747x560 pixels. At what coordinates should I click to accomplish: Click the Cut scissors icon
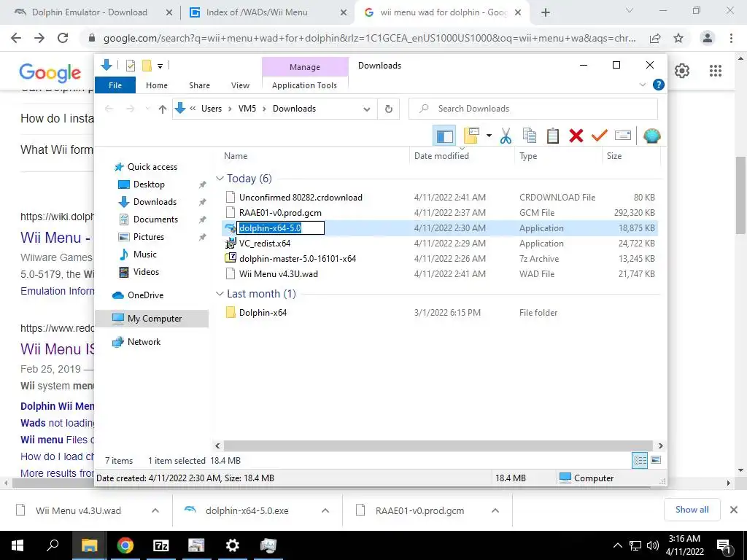click(x=506, y=136)
